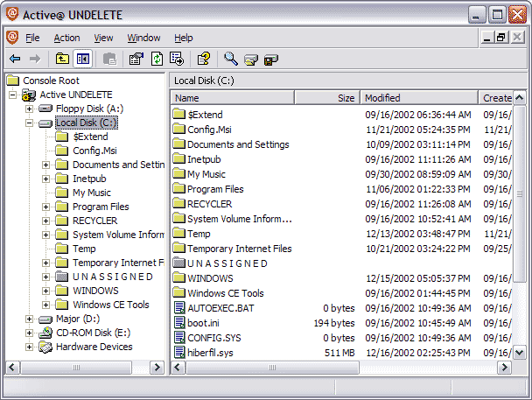Viewport: 532px width, 400px height.
Task: Click the tree pane horizontal scrollbar thumb
Action: (76, 367)
